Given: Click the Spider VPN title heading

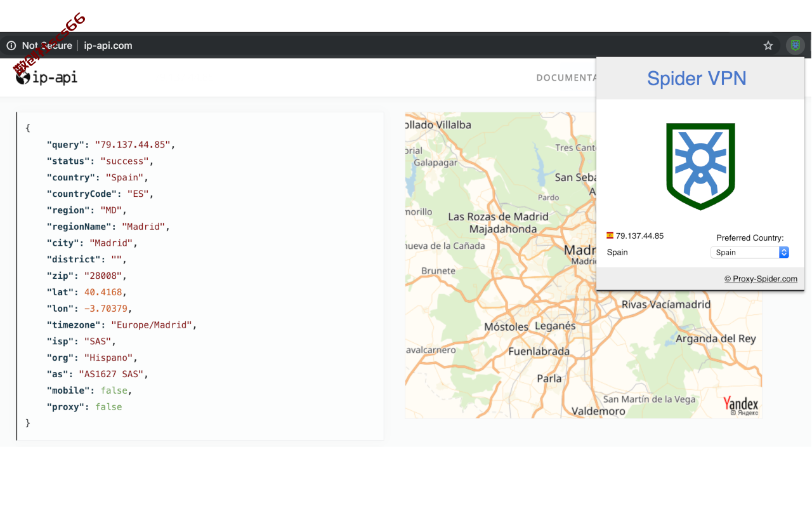Looking at the screenshot, I should point(697,78).
